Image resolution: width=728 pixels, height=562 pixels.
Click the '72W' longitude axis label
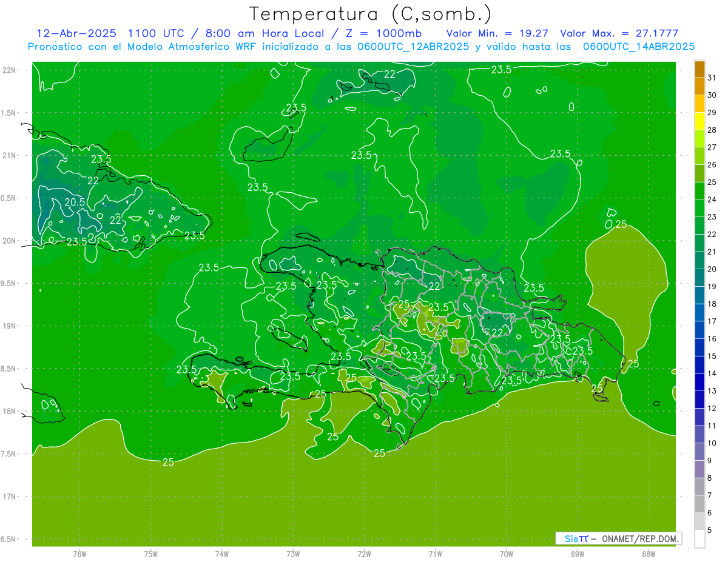364,554
